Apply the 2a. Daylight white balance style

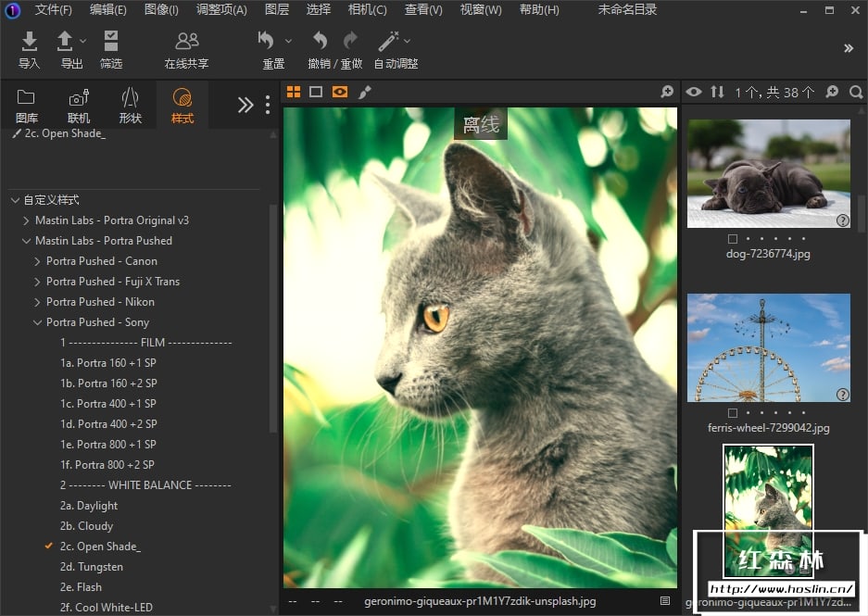pyautogui.click(x=89, y=506)
